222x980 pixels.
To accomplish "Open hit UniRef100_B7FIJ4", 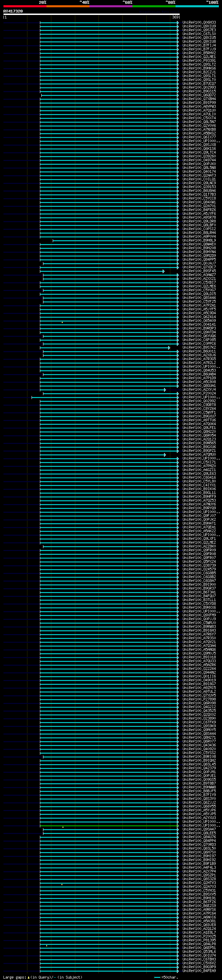I will 199,45.
